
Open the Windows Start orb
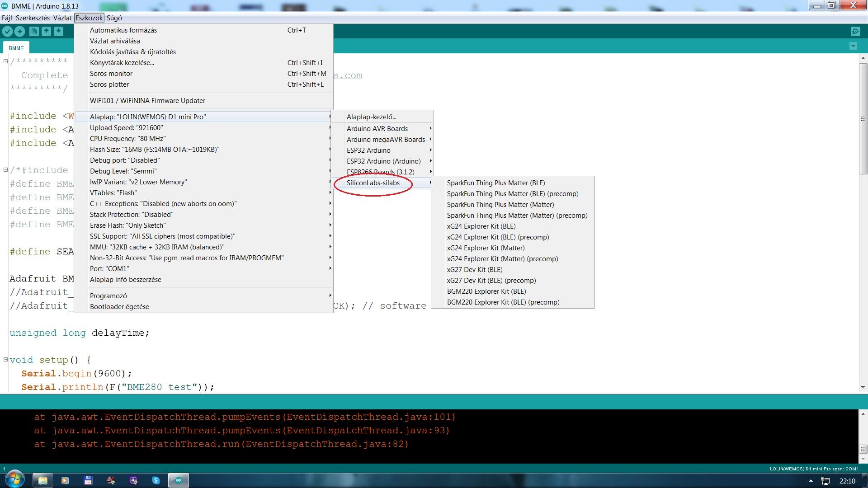[14, 479]
